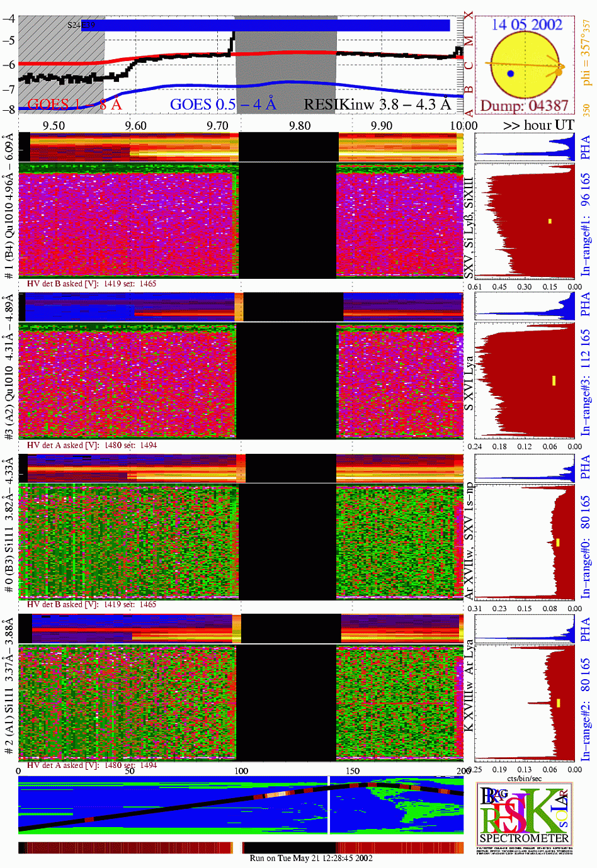Click the yellow solar disk image
Image resolution: width=597 pixels, height=868 pixels.
coord(524,65)
